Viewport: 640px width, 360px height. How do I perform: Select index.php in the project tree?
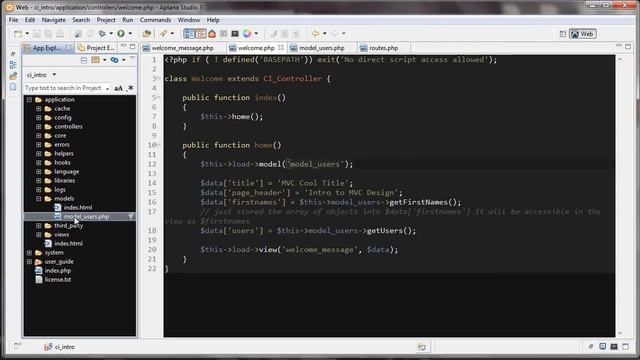(x=58, y=271)
